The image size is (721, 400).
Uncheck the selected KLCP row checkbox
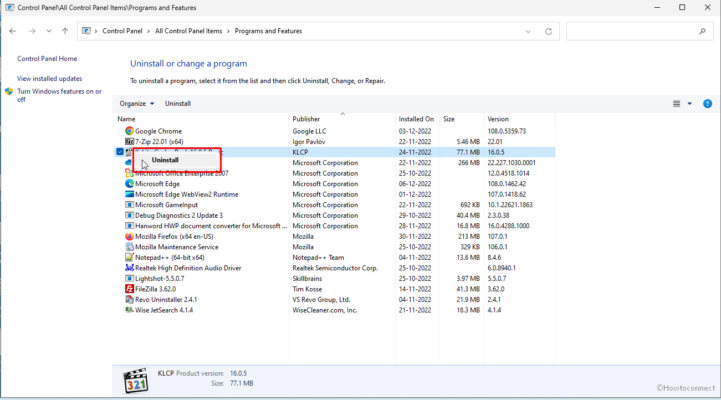tap(120, 152)
